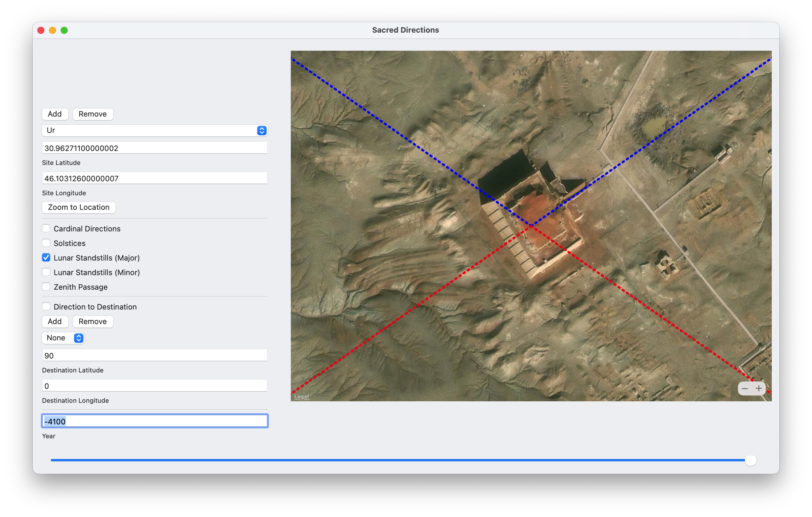
Task: Open the None destination dropdown
Action: (x=63, y=338)
